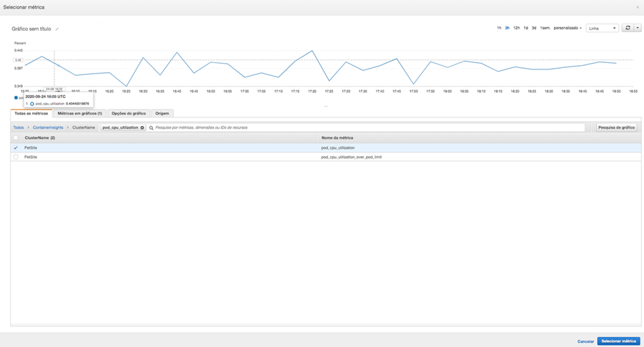
Task: Click the graph peak near 17:20
Action: coord(312,51)
